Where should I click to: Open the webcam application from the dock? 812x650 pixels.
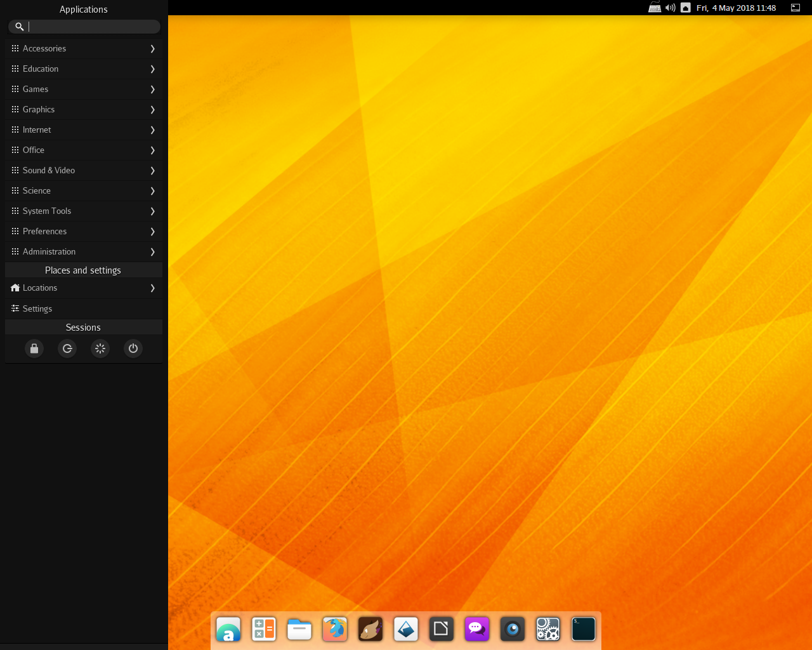point(512,629)
